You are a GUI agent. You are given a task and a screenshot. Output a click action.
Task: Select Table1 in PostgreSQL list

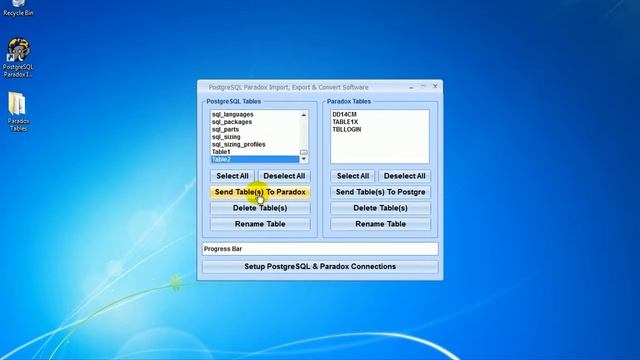221,151
